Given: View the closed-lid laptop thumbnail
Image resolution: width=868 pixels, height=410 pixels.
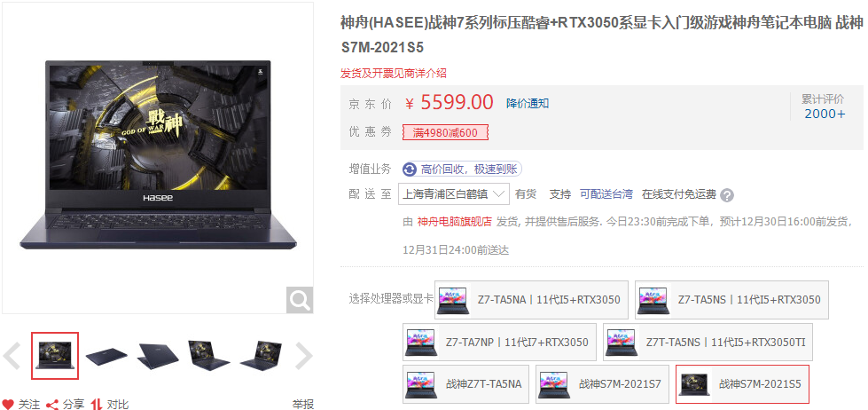Looking at the screenshot, I should (x=106, y=356).
